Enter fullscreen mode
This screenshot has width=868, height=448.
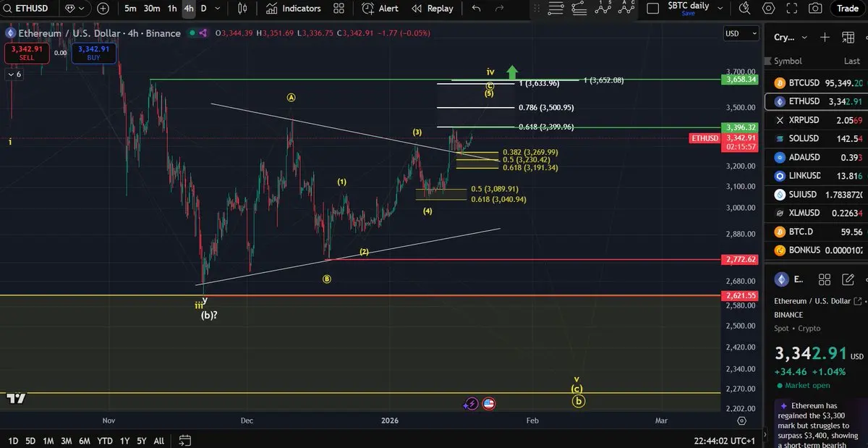792,9
